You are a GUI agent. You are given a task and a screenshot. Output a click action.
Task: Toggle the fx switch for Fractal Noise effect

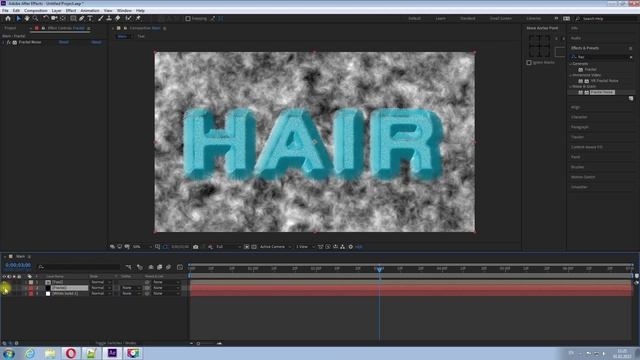9,42
